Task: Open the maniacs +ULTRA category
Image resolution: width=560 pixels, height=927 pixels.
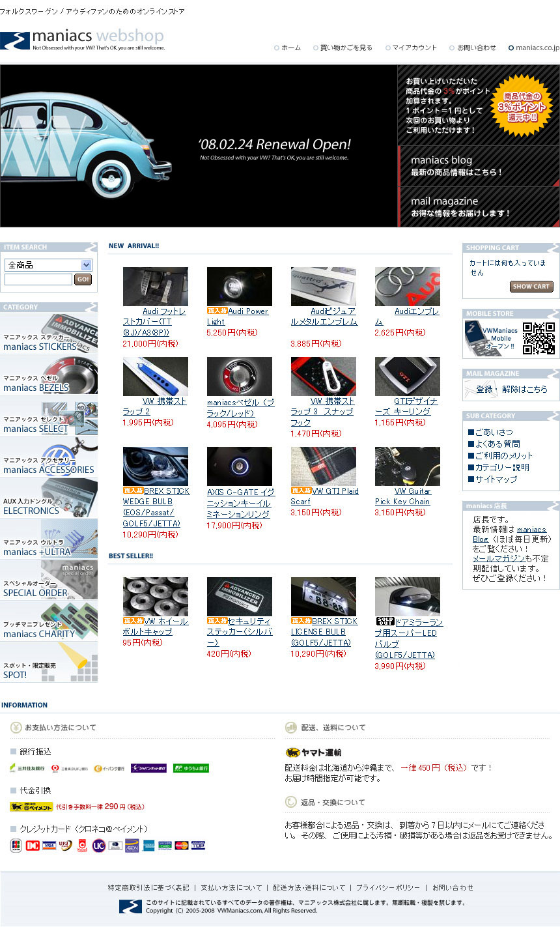Action: click(x=49, y=539)
